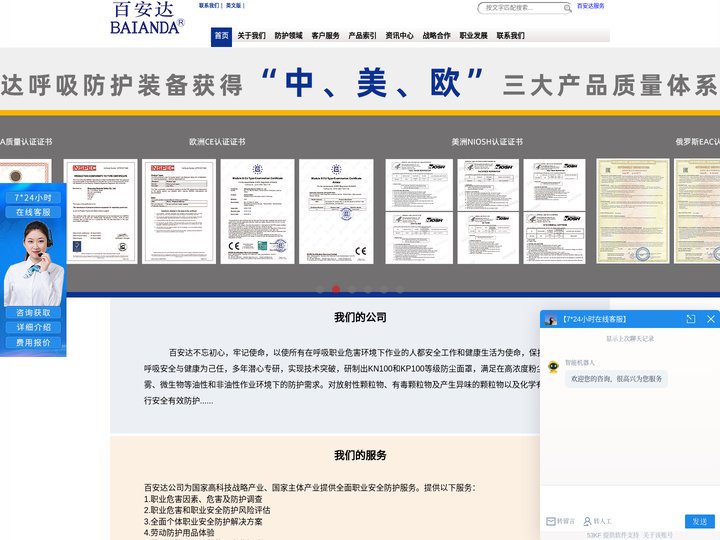Select the active red carousel dot

(x=336, y=289)
